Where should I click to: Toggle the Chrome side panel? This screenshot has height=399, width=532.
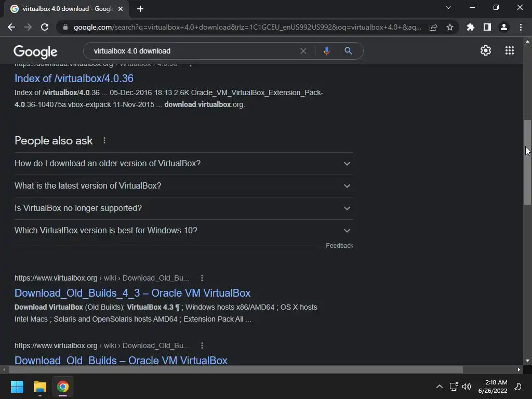[x=487, y=27]
